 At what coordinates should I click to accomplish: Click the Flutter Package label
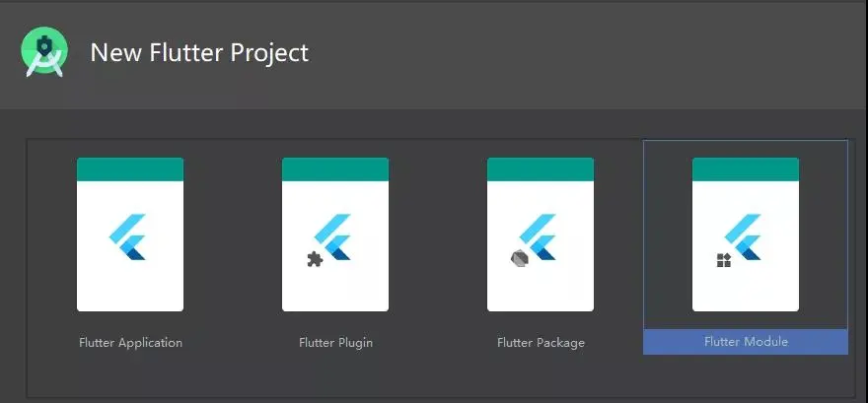coord(541,343)
